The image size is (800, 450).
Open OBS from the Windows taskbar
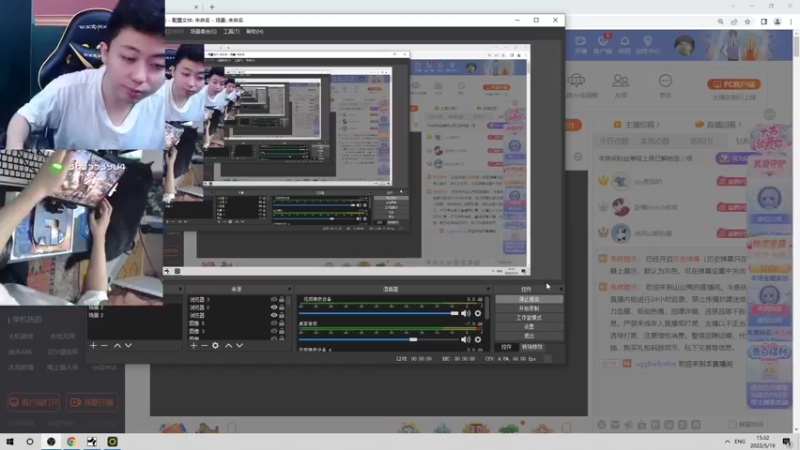point(51,441)
